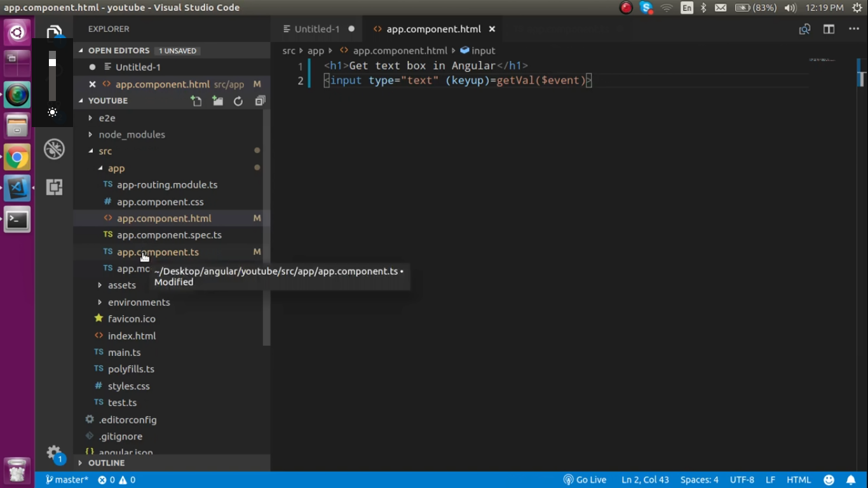Collapse the OPEN EDITORS section
This screenshot has height=488, width=868.
[118, 51]
